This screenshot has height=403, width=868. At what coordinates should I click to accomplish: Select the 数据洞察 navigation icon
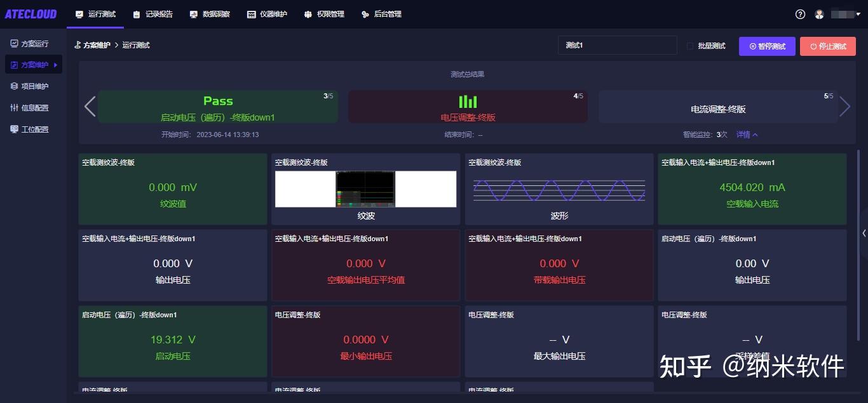(x=193, y=14)
